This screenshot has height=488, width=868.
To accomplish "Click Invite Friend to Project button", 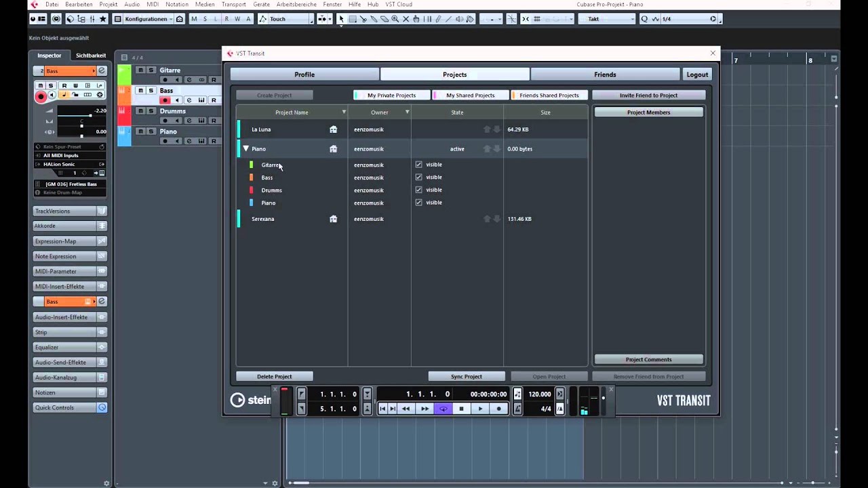I will point(648,95).
